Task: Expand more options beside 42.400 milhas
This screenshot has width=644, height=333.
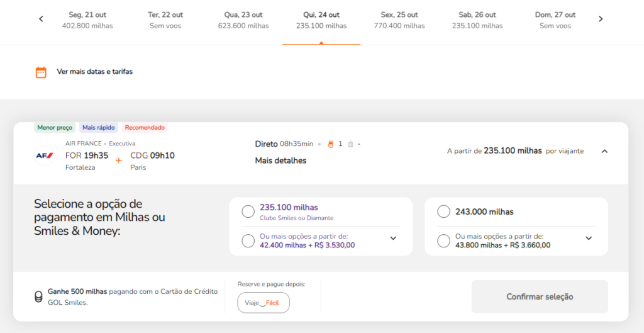Action: (393, 238)
